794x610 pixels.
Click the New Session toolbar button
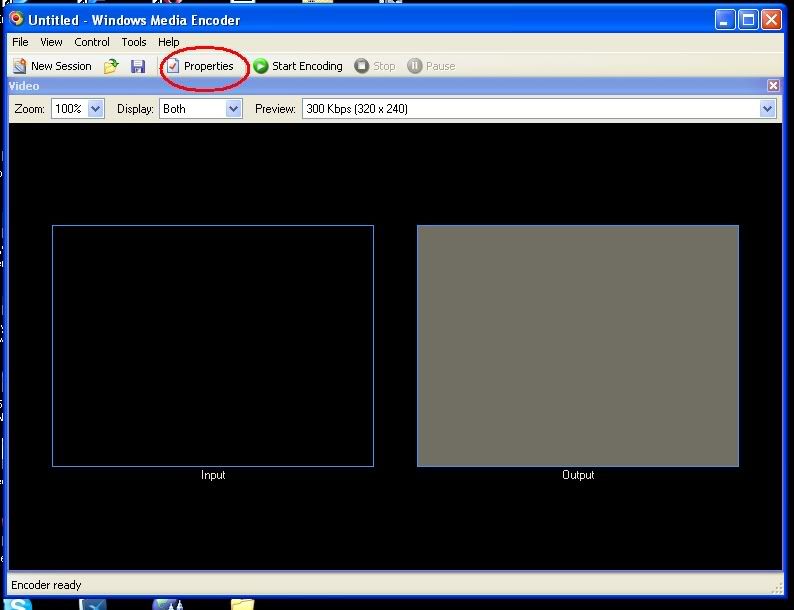tap(52, 66)
